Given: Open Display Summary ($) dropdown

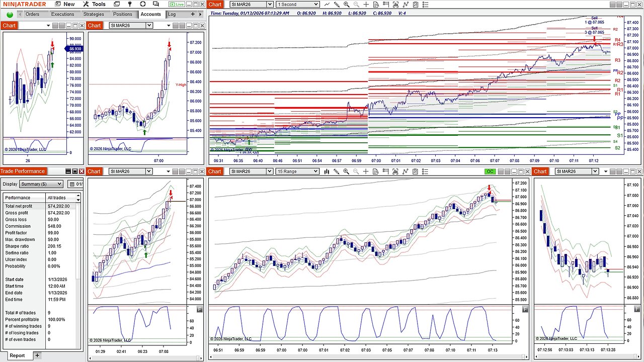Looking at the screenshot, I should pyautogui.click(x=41, y=184).
